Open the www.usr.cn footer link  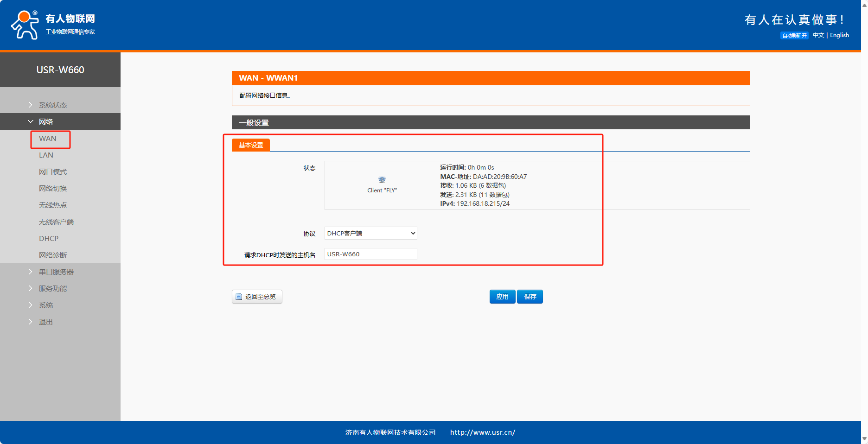[482, 432]
